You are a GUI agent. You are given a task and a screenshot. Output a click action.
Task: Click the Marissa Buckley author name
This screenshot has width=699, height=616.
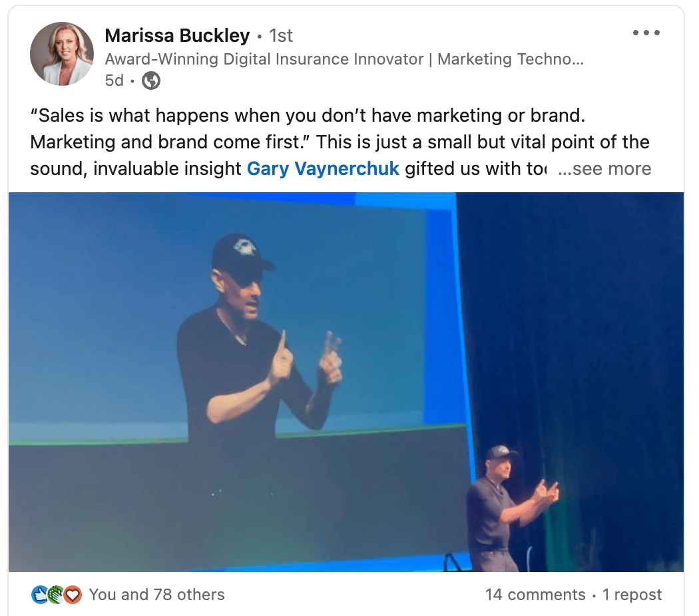(x=177, y=36)
